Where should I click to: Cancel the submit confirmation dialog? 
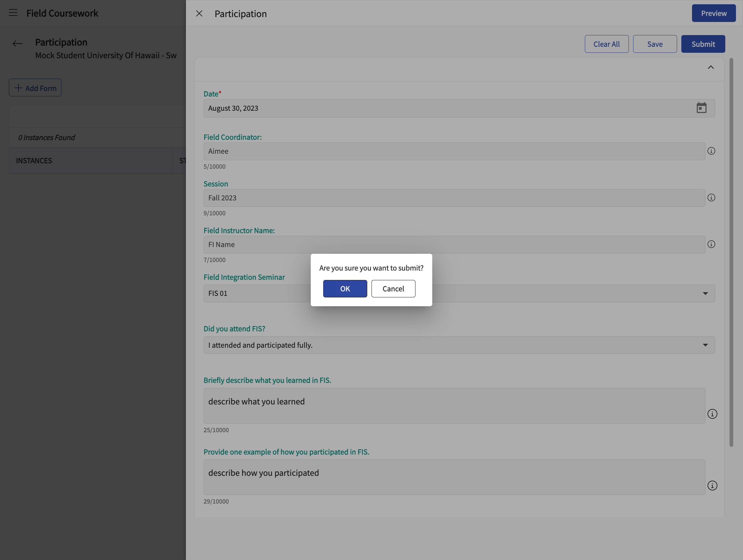(x=393, y=289)
